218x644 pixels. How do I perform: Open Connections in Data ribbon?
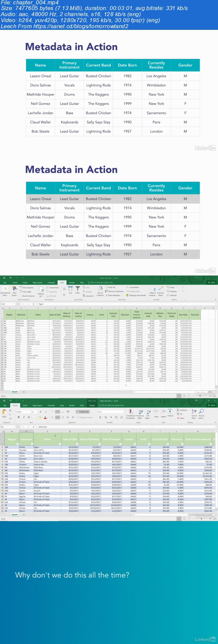point(53,288)
